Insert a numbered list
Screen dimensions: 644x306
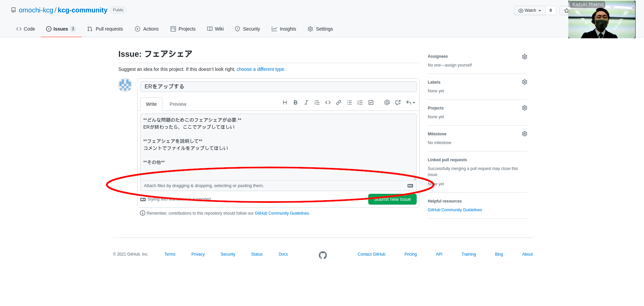[x=360, y=102]
